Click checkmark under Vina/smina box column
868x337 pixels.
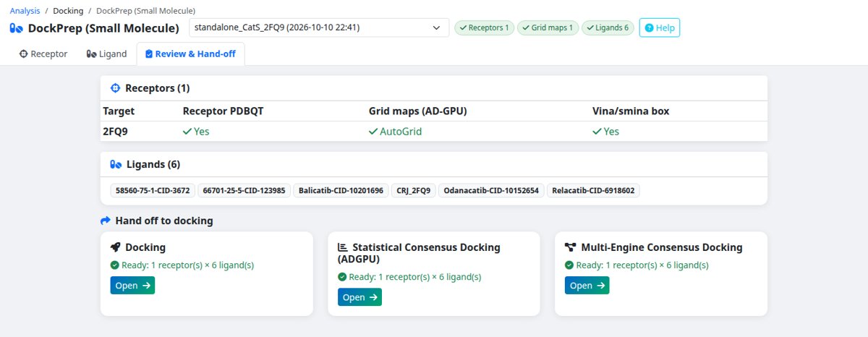point(597,132)
